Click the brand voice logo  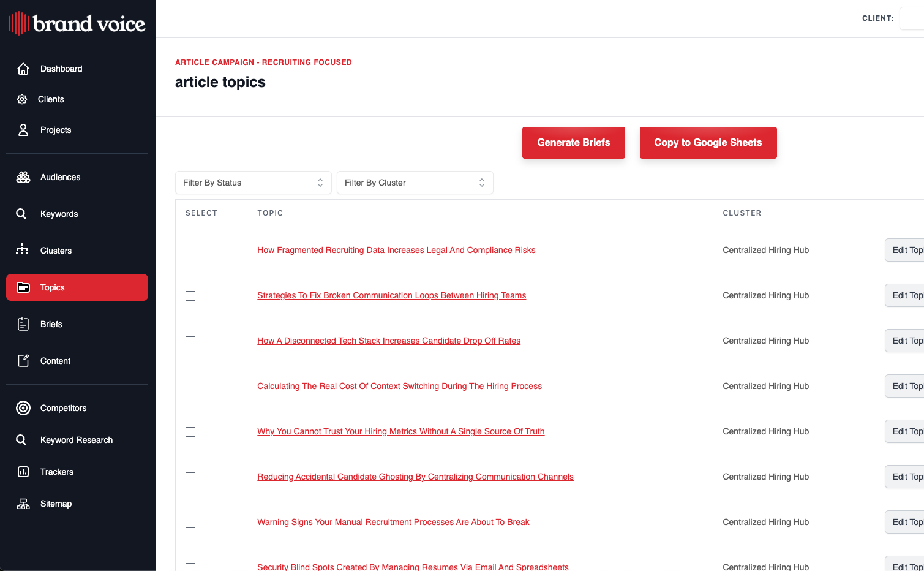click(77, 23)
